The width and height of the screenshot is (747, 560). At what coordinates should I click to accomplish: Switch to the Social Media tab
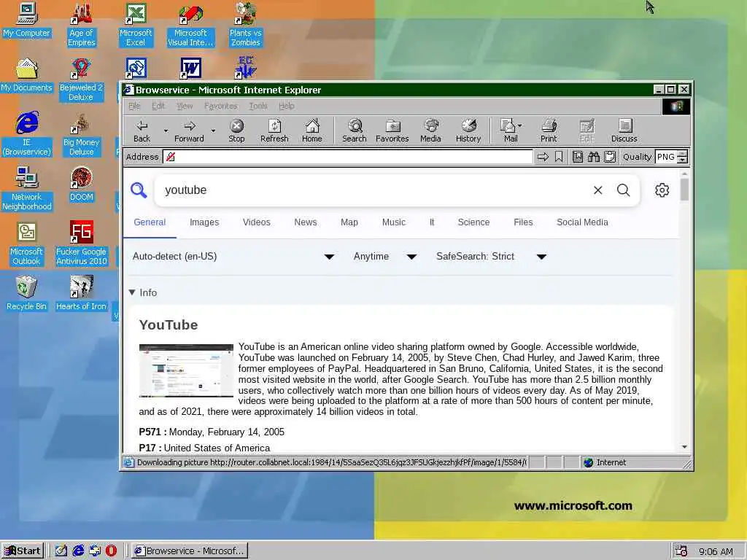582,222
